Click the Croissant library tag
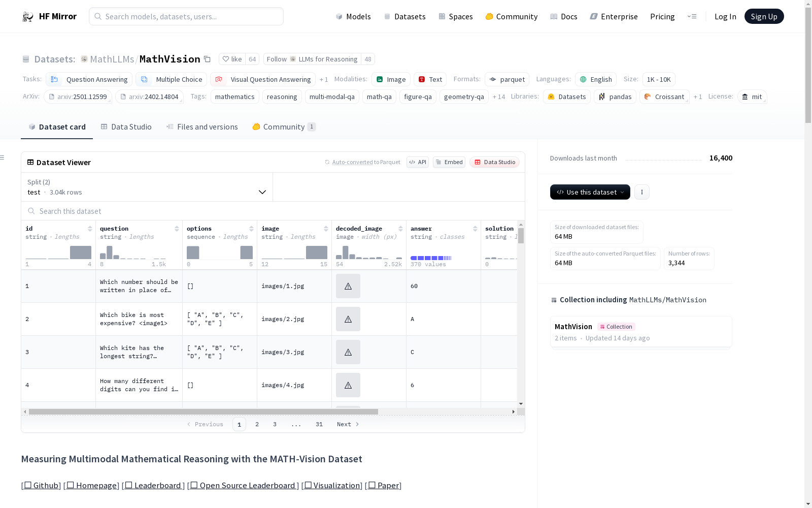 [x=664, y=97]
